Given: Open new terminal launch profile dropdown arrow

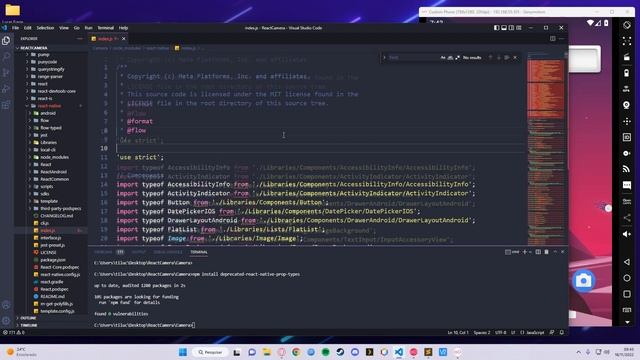Looking at the screenshot, I should point(530,252).
